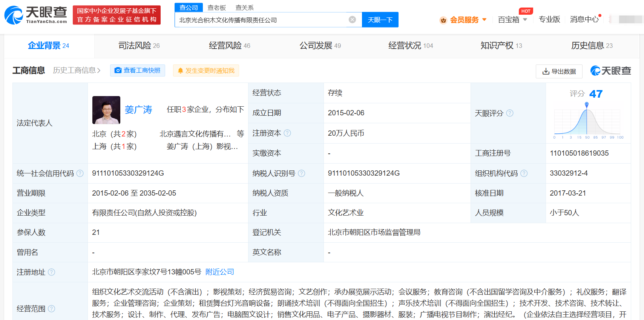644x320 pixels.
Task: Select the registered capital 20万人民币
Action: [346, 133]
